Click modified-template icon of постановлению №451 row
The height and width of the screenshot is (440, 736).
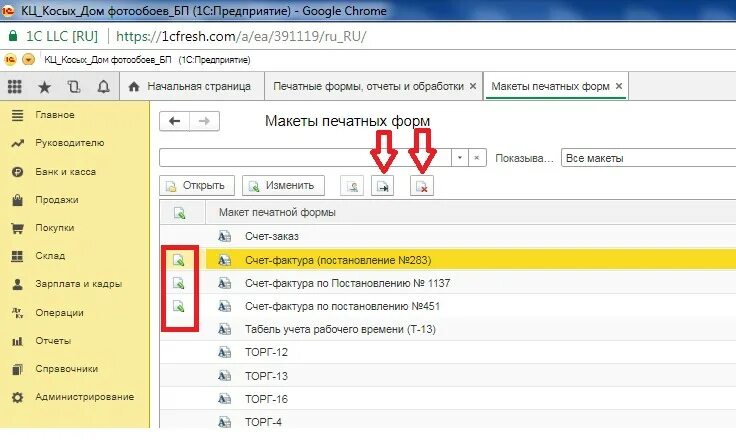coord(179,306)
